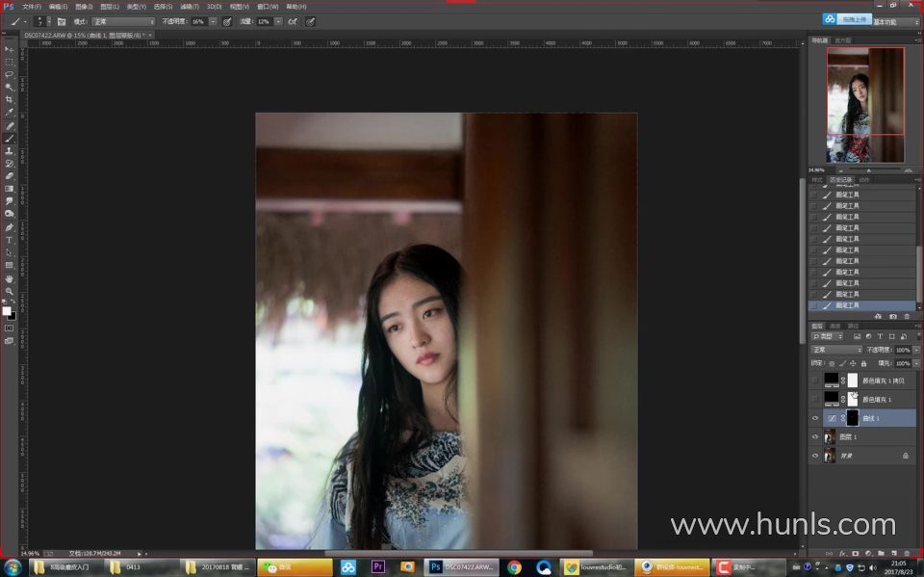924x577 pixels.
Task: Select the Hand tool
Action: tap(9, 278)
